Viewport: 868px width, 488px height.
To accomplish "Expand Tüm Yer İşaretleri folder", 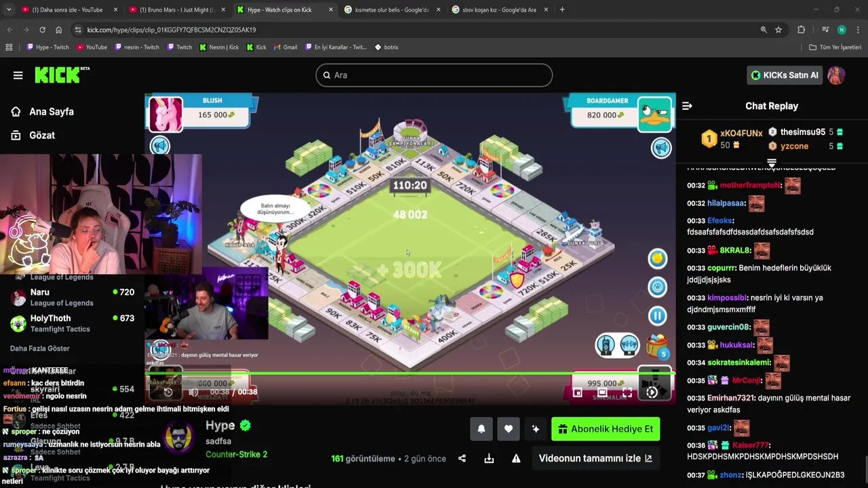I will click(x=835, y=47).
